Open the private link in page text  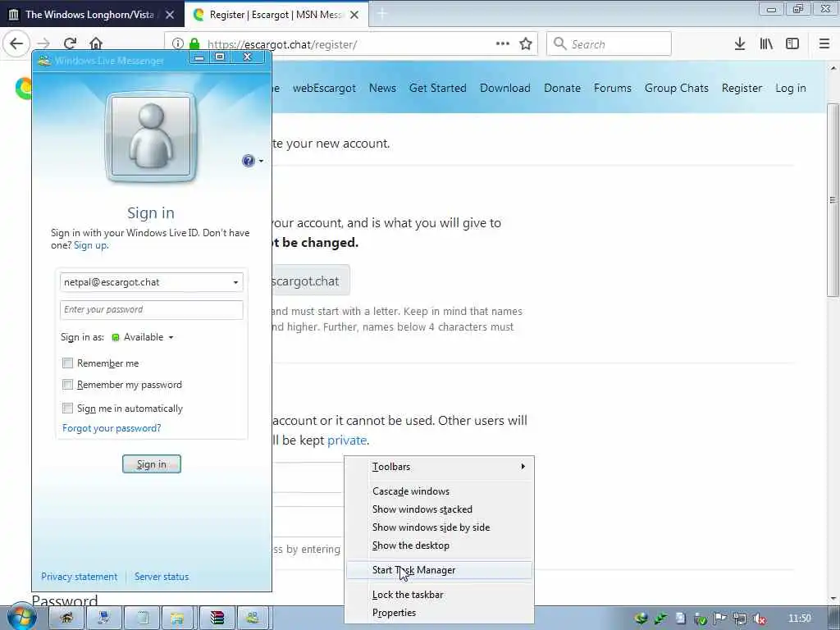tap(347, 440)
